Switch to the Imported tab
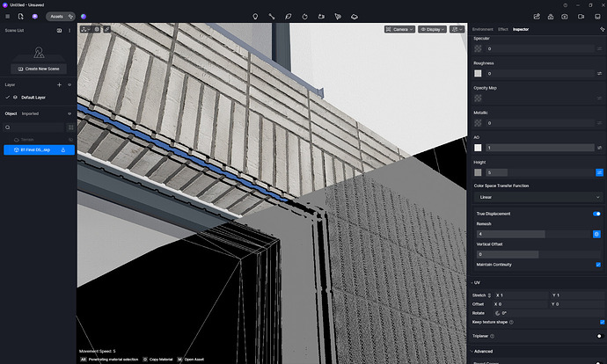This screenshot has height=364, width=607. (x=30, y=113)
